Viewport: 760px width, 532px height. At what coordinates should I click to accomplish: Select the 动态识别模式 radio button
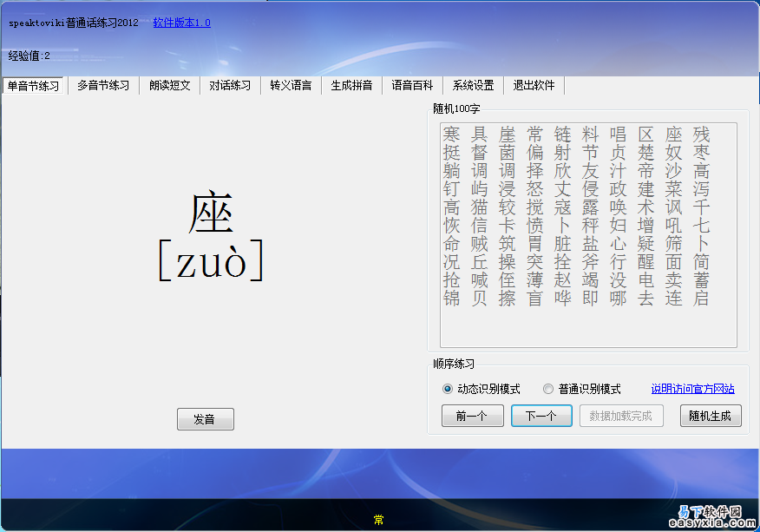pyautogui.click(x=448, y=389)
